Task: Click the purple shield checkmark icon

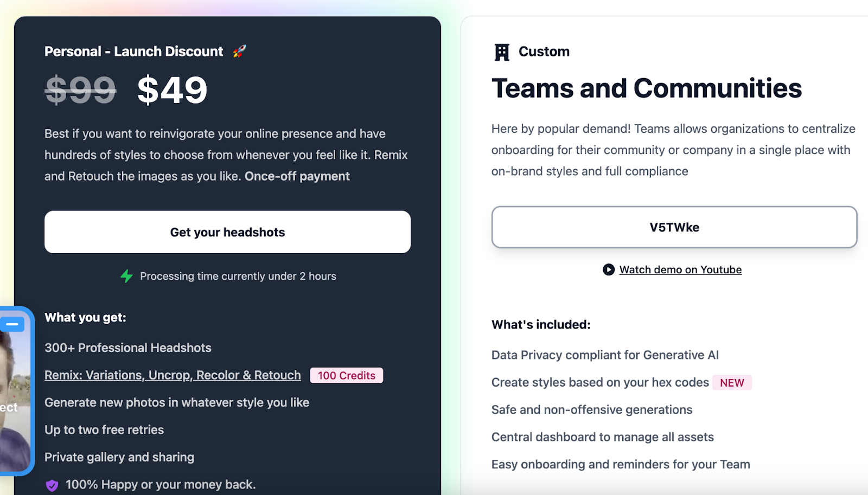Action: coord(52,485)
